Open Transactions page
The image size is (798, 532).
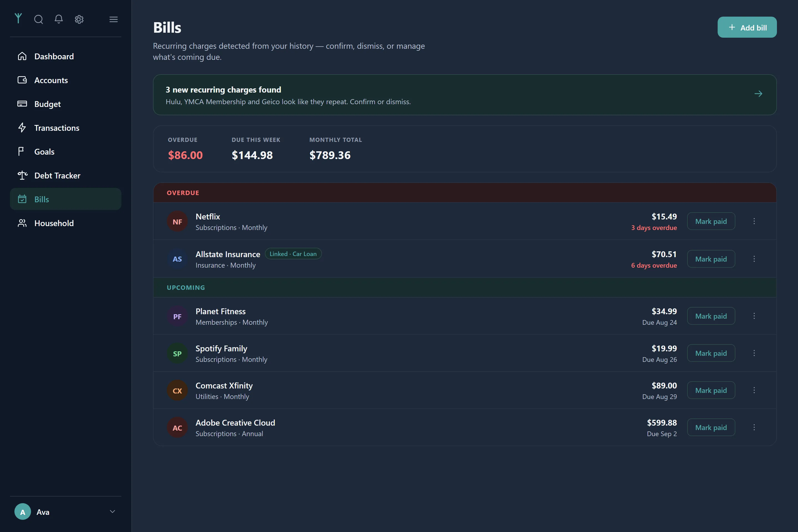[65, 127]
